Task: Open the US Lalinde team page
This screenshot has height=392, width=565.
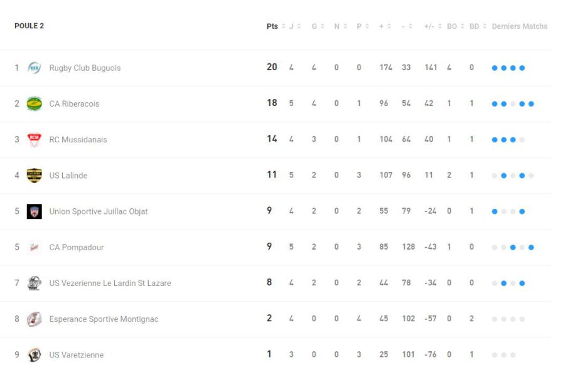Action: 68,176
